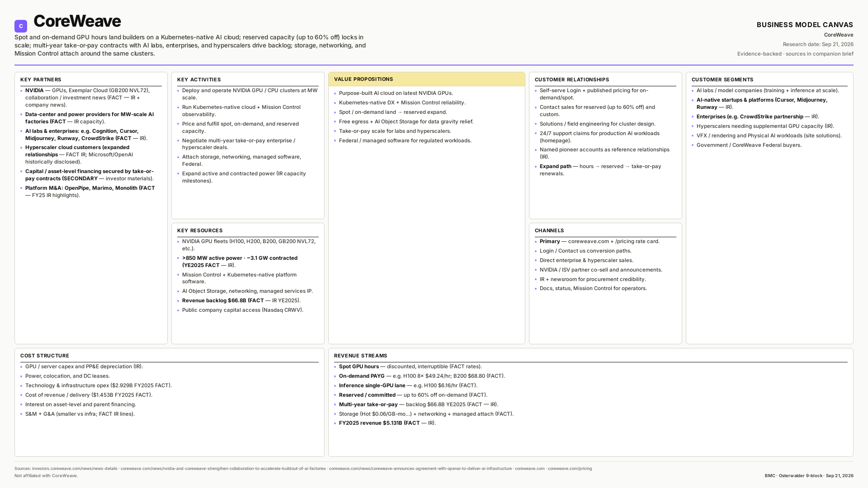This screenshot has width=868, height=488.
Task: Select the Key Activities section heading
Action: pos(199,80)
